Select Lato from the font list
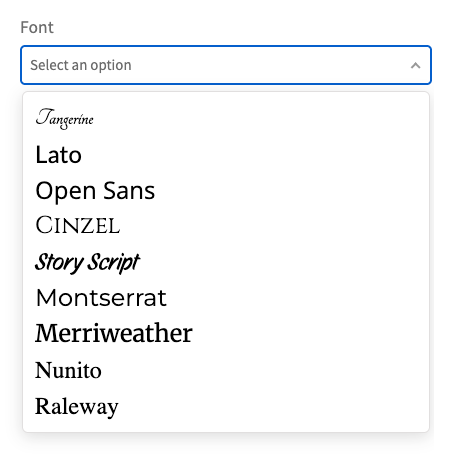The height and width of the screenshot is (463, 452). 226,155
